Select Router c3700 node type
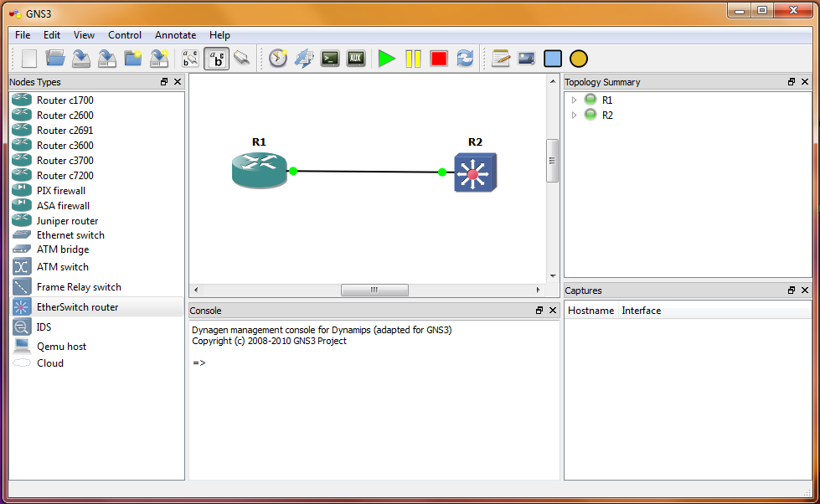Image resolution: width=820 pixels, height=504 pixels. tap(97, 161)
